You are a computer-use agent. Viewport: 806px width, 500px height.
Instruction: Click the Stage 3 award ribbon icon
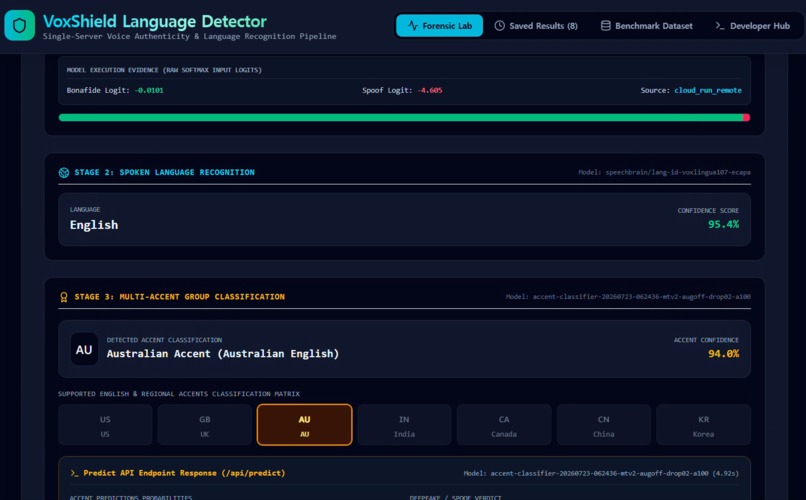click(x=64, y=297)
